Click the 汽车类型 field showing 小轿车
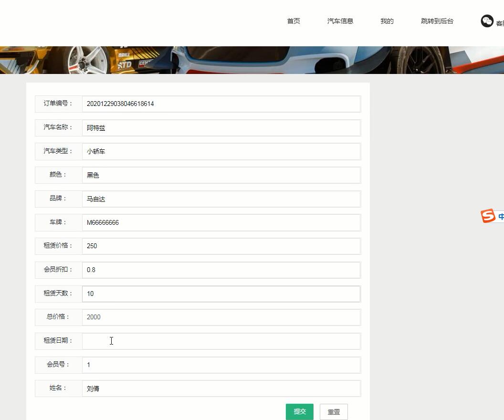504x420 pixels. (221, 151)
